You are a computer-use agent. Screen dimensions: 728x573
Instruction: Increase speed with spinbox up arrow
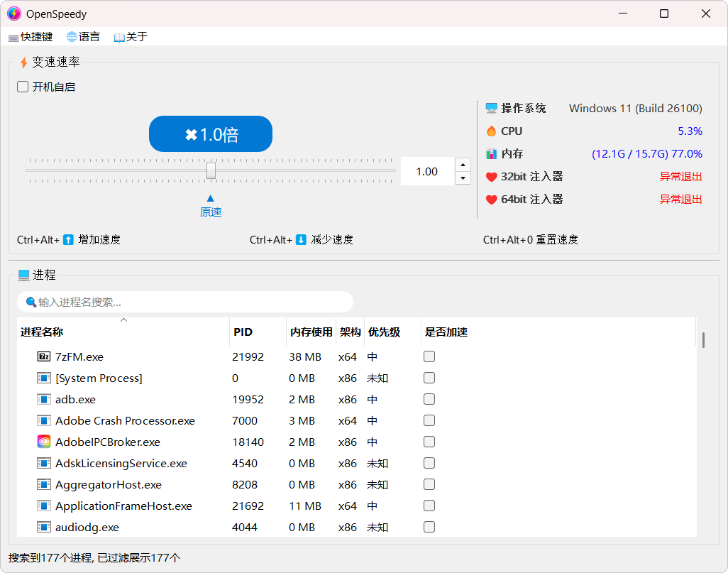point(463,165)
